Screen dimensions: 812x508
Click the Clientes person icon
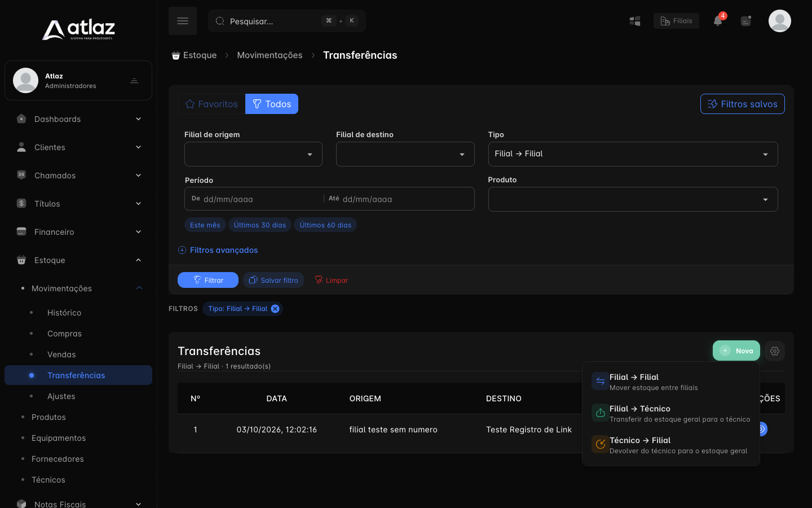click(x=21, y=147)
